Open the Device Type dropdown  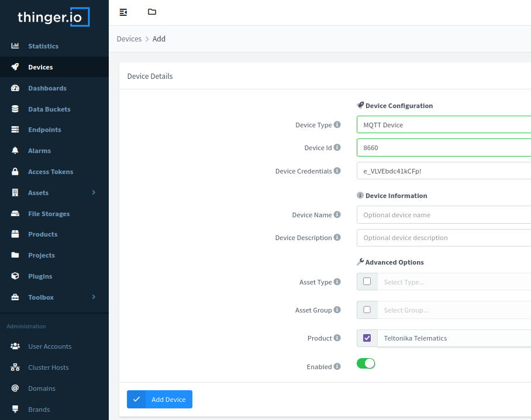tap(443, 125)
